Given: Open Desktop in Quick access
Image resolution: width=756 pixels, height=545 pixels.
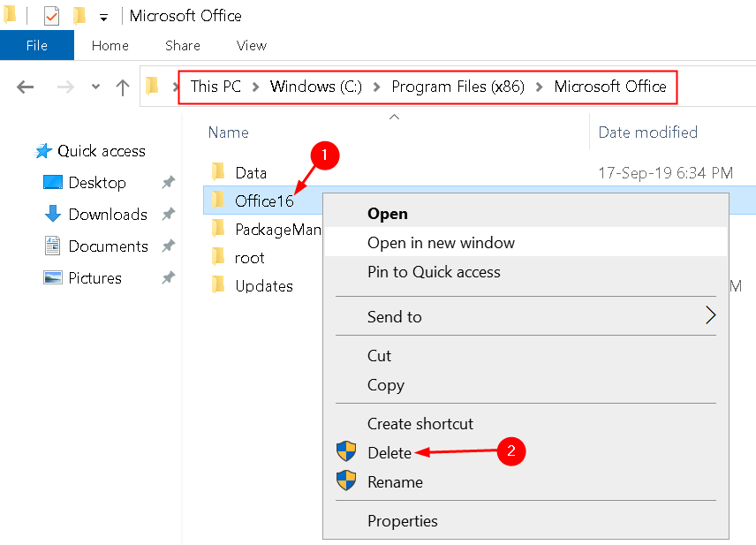Looking at the screenshot, I should click(97, 183).
